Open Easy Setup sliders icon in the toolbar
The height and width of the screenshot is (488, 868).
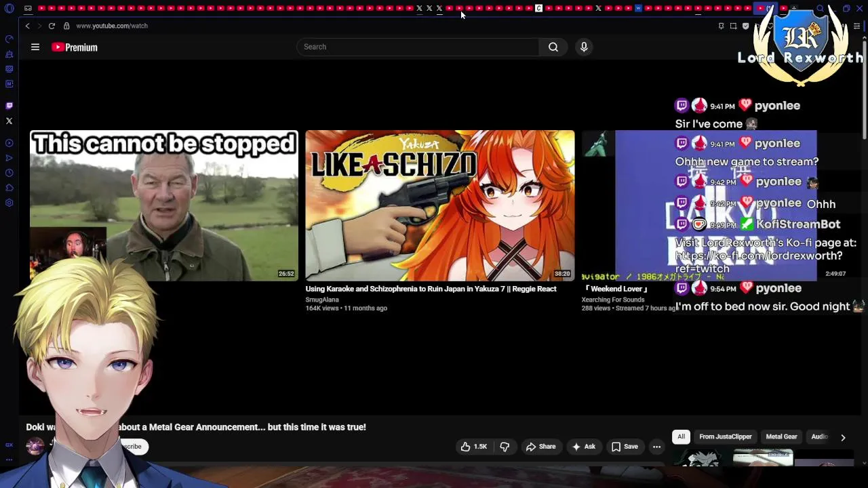(x=856, y=26)
